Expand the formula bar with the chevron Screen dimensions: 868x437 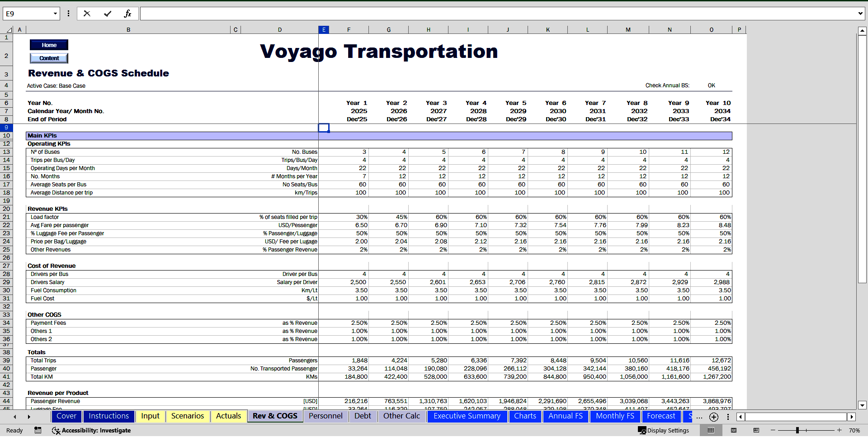coord(860,14)
